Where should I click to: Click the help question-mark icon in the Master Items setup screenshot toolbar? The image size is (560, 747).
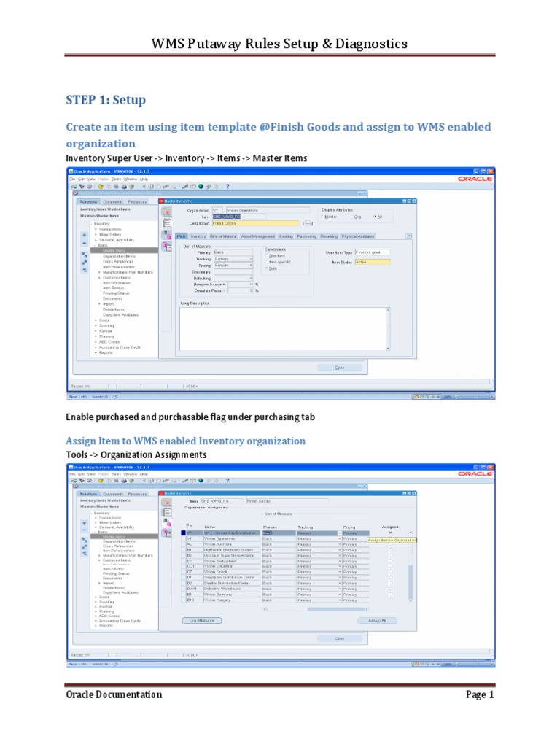227,186
